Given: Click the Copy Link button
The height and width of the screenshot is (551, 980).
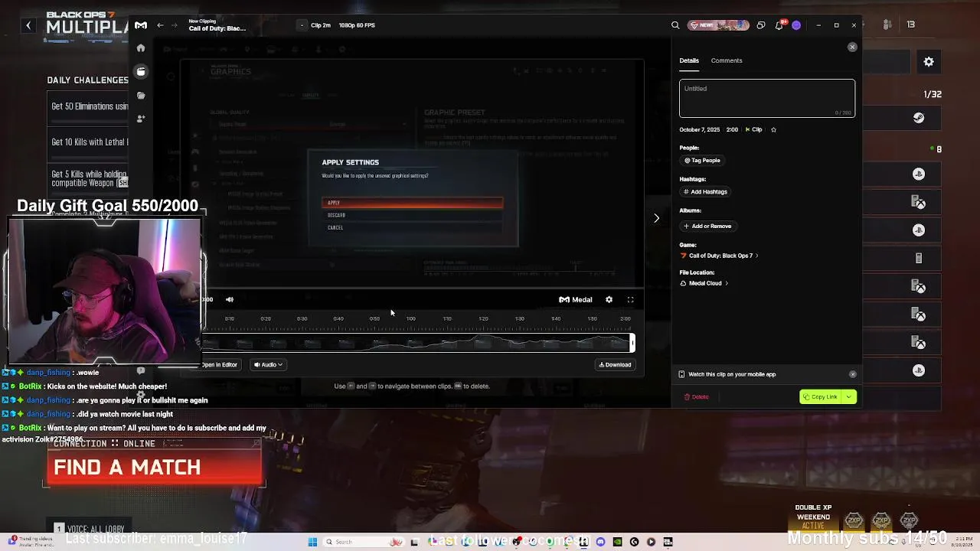Looking at the screenshot, I should [x=821, y=397].
